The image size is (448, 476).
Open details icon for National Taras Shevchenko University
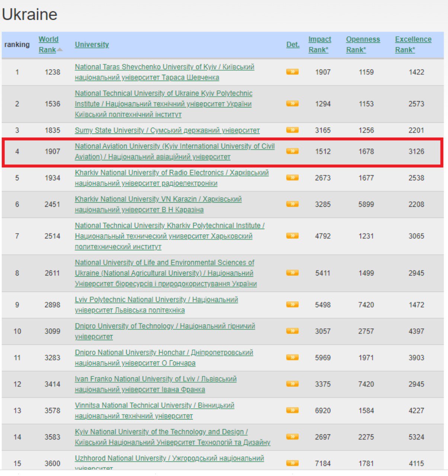point(292,72)
